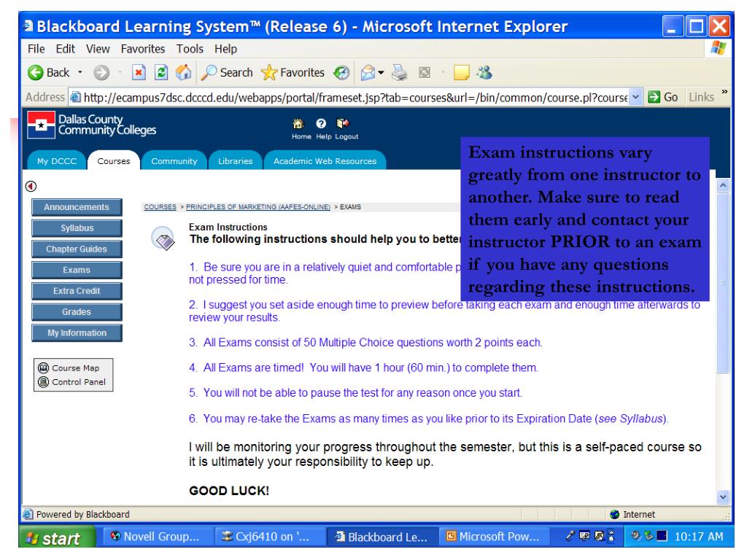The width and height of the screenshot is (747, 560).
Task: Click the Blackboard Home house icon
Action: [298, 124]
